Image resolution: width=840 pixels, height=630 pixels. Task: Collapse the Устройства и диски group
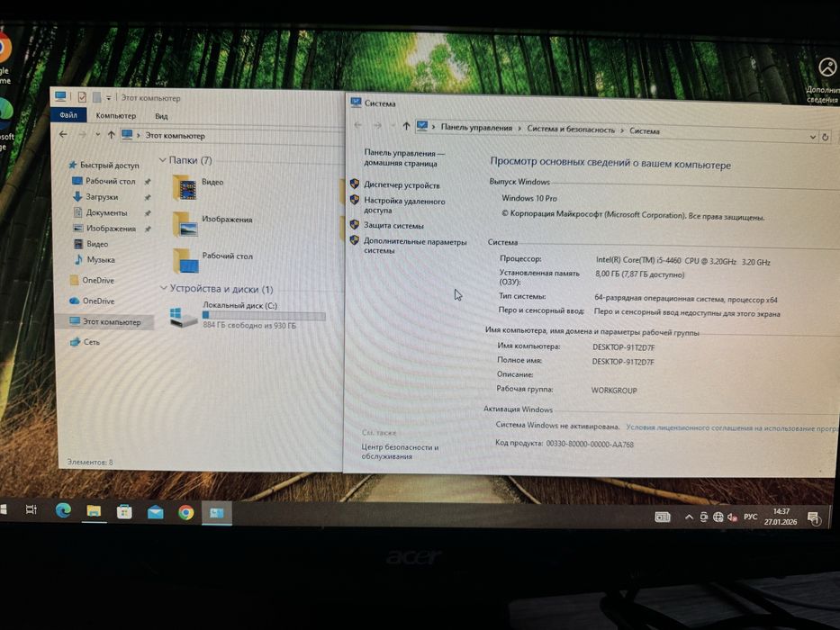coord(164,288)
